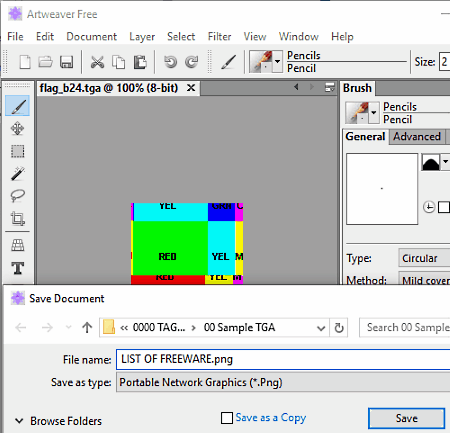Click the next tab arrow in document bar
The width and height of the screenshot is (450, 433).
(x=312, y=87)
